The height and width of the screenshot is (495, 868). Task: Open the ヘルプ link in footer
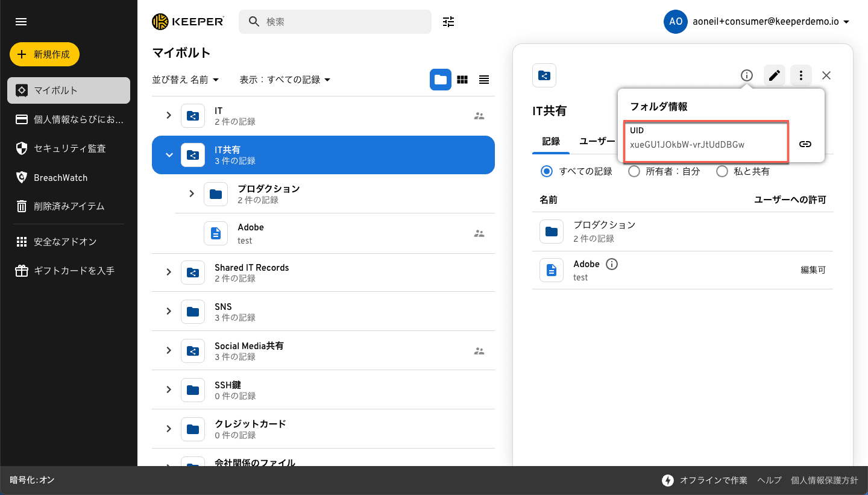(769, 480)
